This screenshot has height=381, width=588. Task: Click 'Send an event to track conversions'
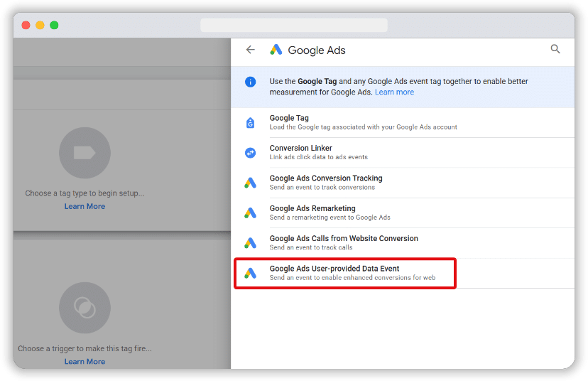click(322, 188)
